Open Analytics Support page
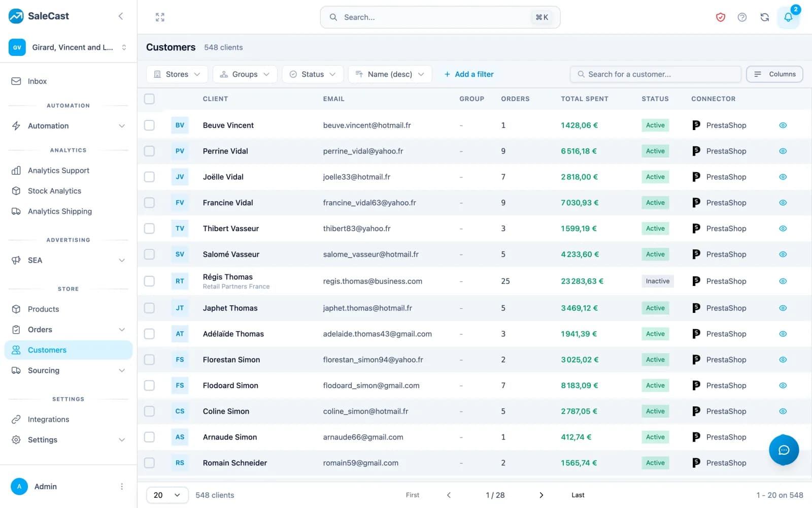The image size is (812, 508). pyautogui.click(x=68, y=171)
